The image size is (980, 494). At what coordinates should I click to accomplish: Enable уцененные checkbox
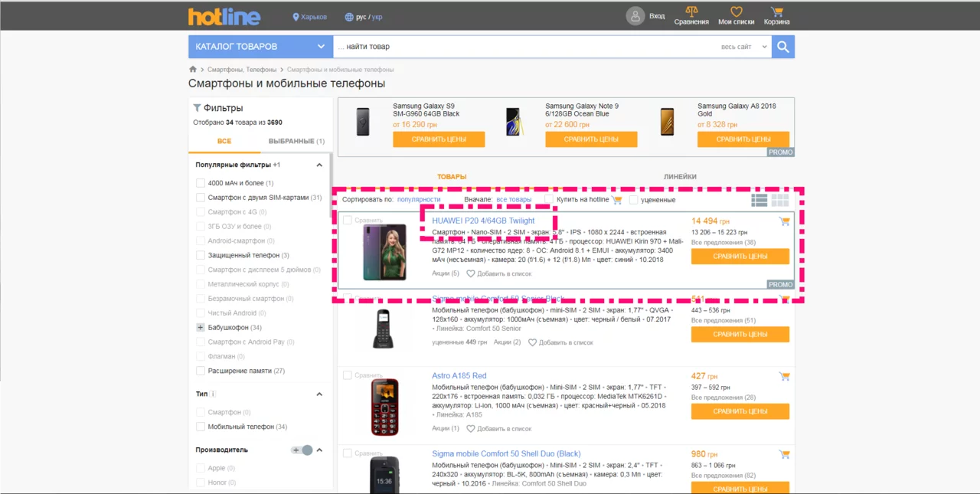tap(633, 200)
